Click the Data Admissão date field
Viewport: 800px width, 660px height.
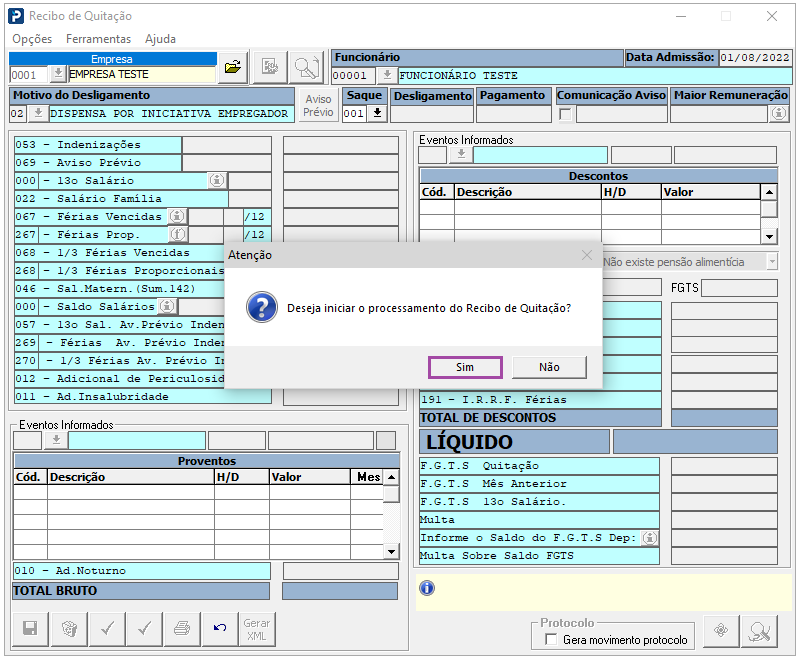[755, 57]
